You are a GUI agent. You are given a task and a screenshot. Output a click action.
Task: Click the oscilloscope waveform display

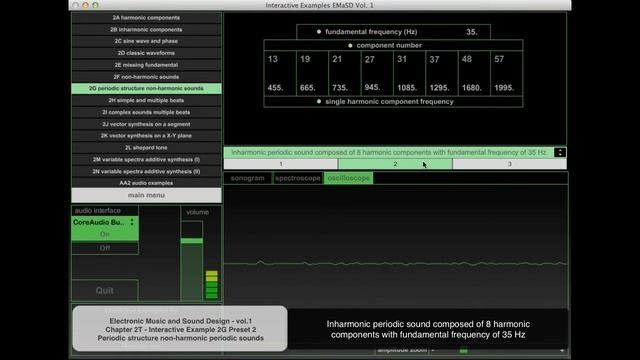[x=396, y=263]
